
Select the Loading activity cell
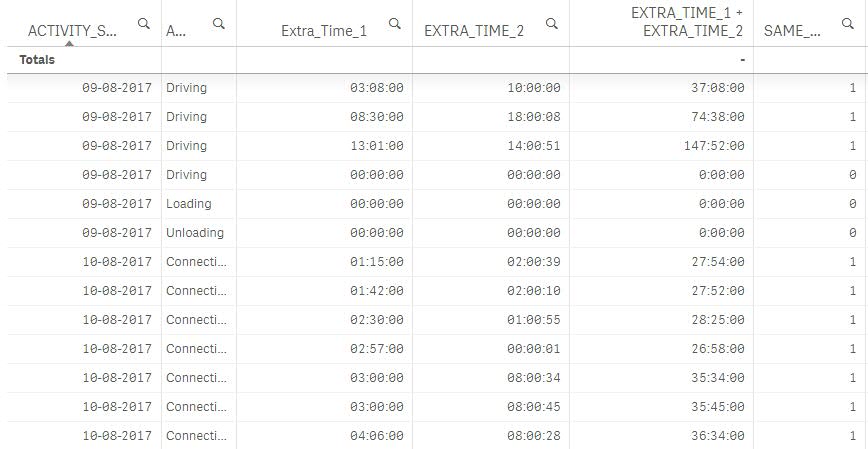tap(189, 203)
